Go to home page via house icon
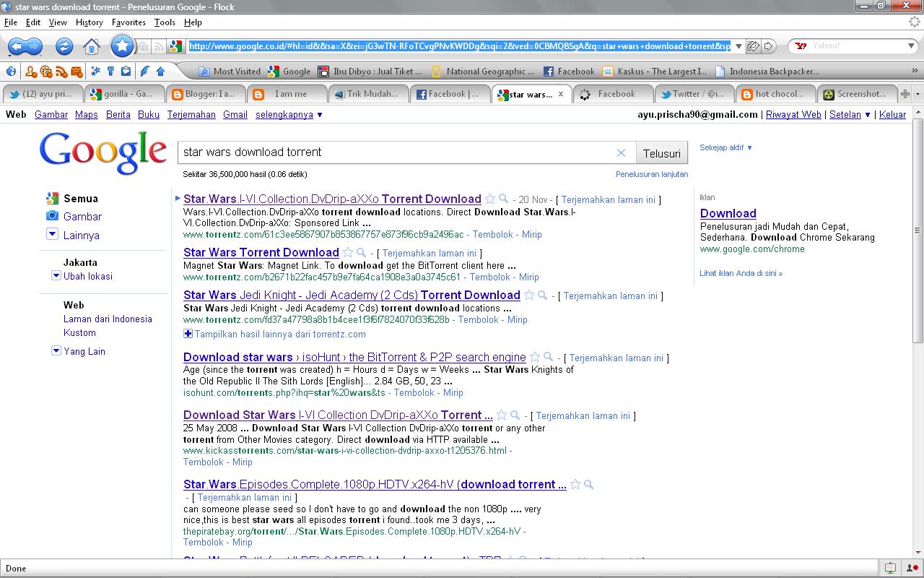This screenshot has width=924, height=578. pos(91,47)
